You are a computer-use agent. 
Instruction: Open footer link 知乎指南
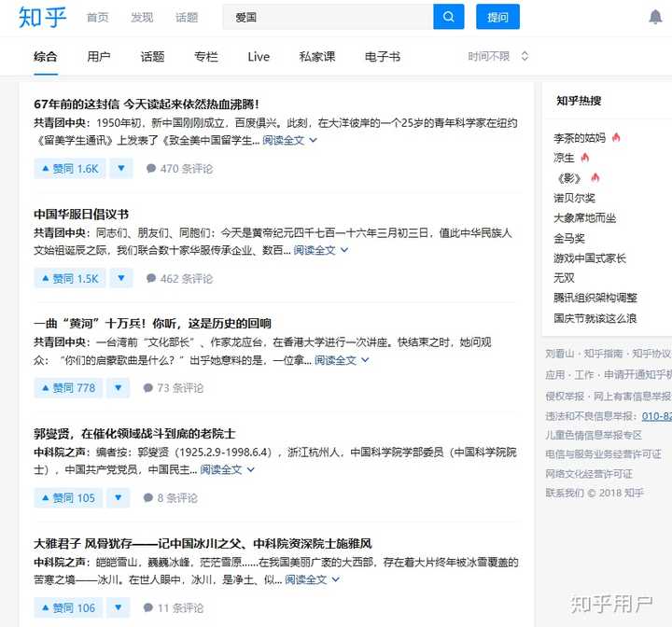pyautogui.click(x=603, y=354)
